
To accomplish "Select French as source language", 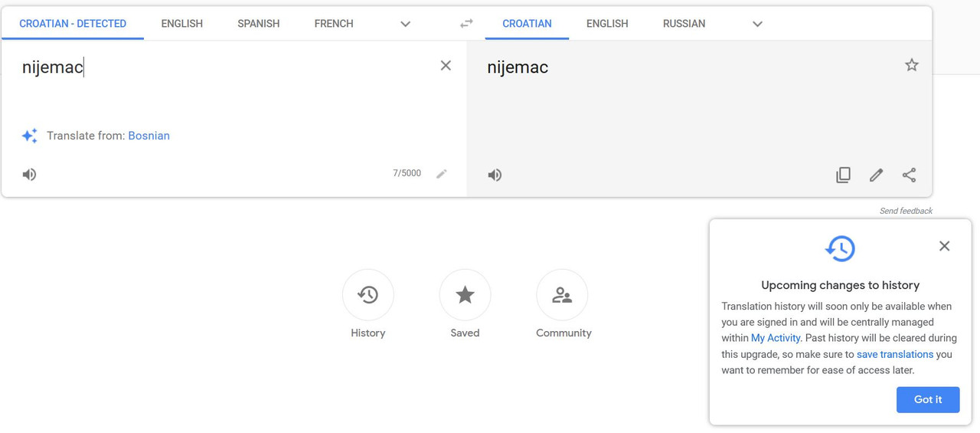I will (334, 24).
